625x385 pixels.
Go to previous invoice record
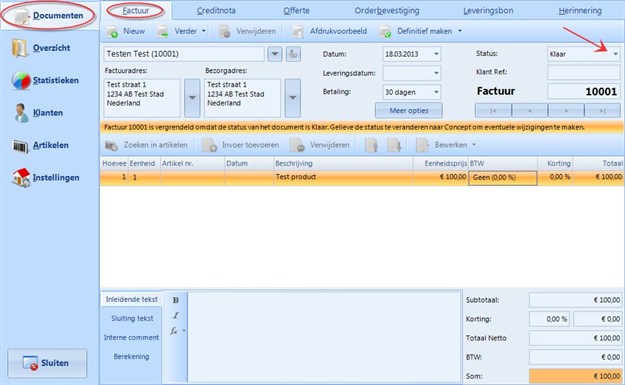pos(530,110)
